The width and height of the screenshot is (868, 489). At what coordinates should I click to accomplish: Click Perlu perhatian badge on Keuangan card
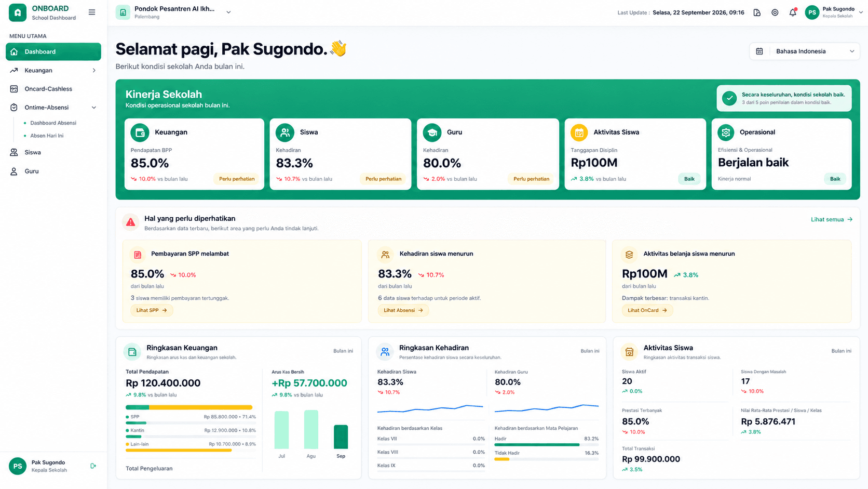[x=237, y=179]
